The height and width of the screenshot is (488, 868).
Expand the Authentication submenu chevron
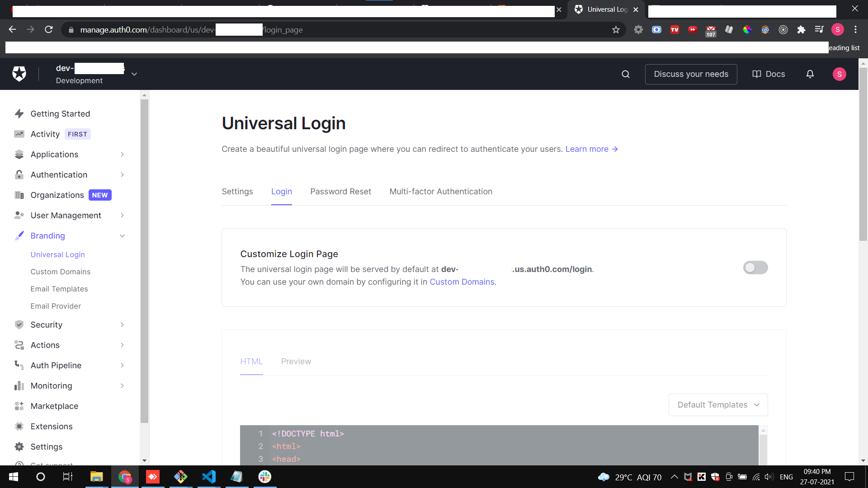[123, 175]
